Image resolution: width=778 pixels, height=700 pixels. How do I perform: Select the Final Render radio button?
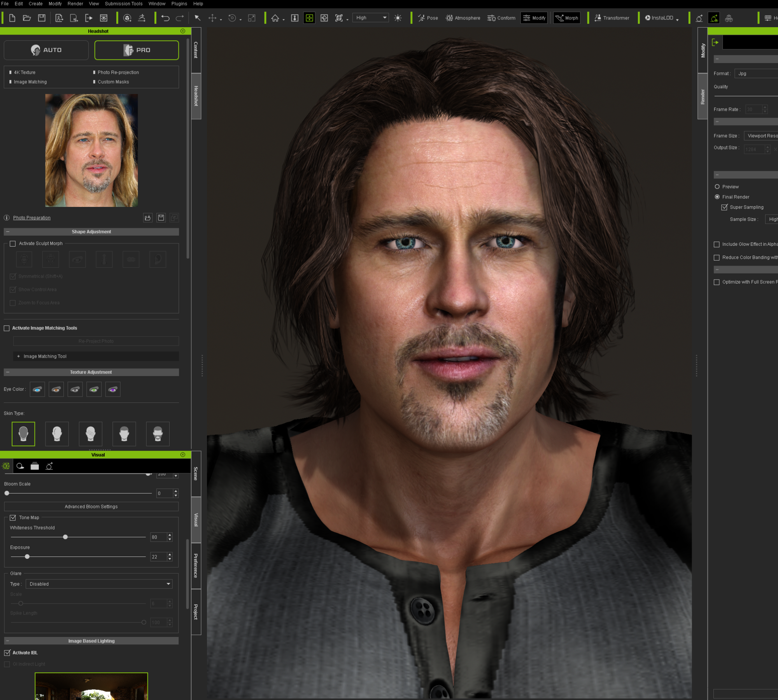click(x=717, y=197)
